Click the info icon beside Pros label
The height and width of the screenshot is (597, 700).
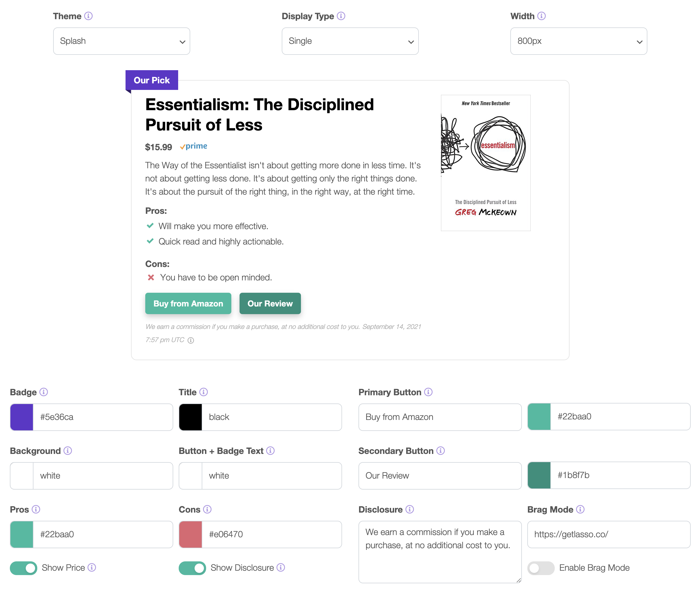(x=36, y=510)
